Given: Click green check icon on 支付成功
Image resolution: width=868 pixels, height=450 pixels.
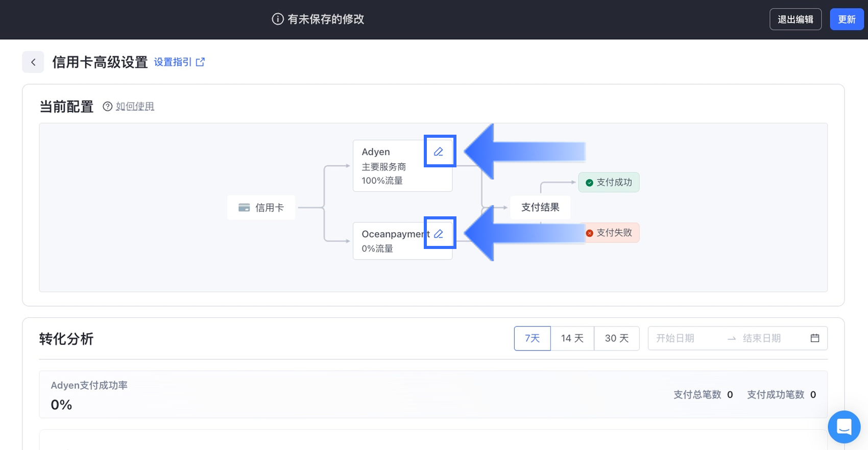Looking at the screenshot, I should [x=589, y=183].
